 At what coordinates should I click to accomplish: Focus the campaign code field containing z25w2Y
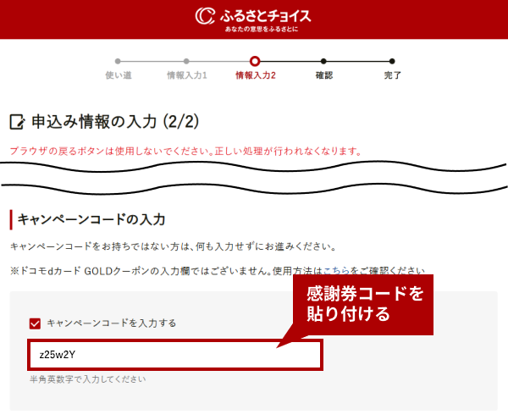174,355
